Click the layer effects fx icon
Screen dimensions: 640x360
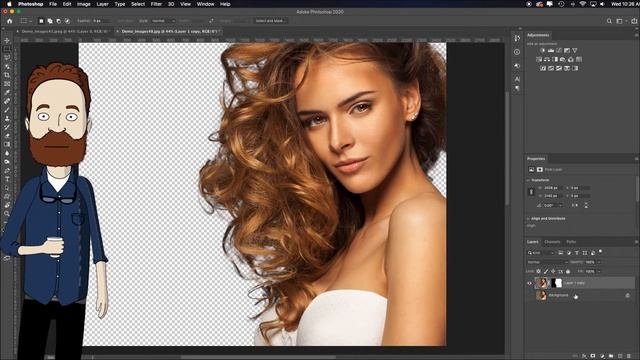pyautogui.click(x=584, y=356)
